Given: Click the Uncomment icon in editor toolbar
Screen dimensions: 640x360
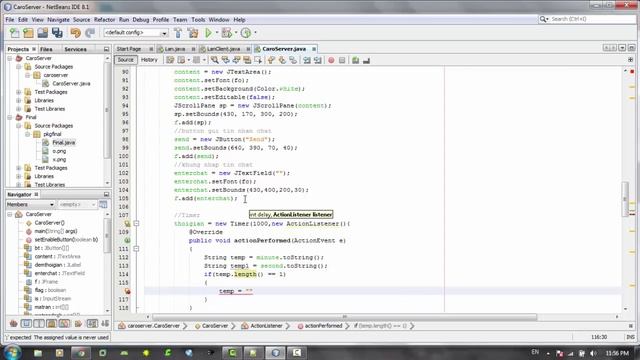Looking at the screenshot, I should point(366,60).
